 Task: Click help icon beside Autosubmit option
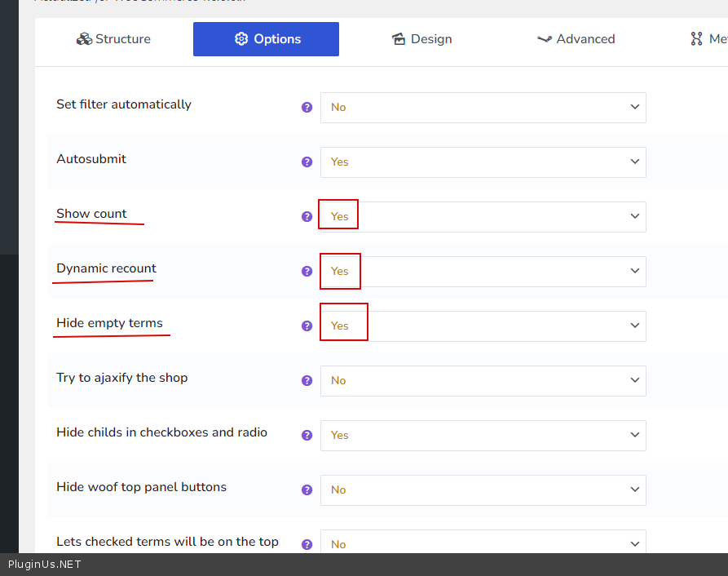pos(307,162)
